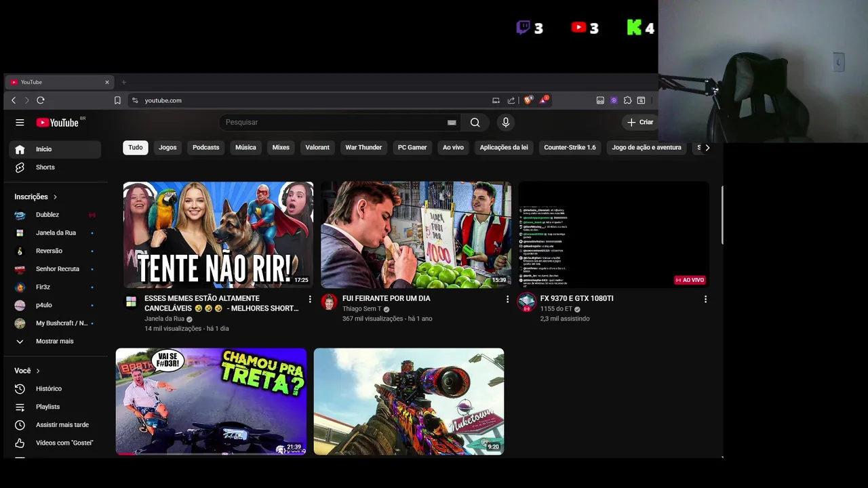The width and height of the screenshot is (868, 488).
Task: Select the Jogo de ação e aventura chip
Action: coord(646,147)
